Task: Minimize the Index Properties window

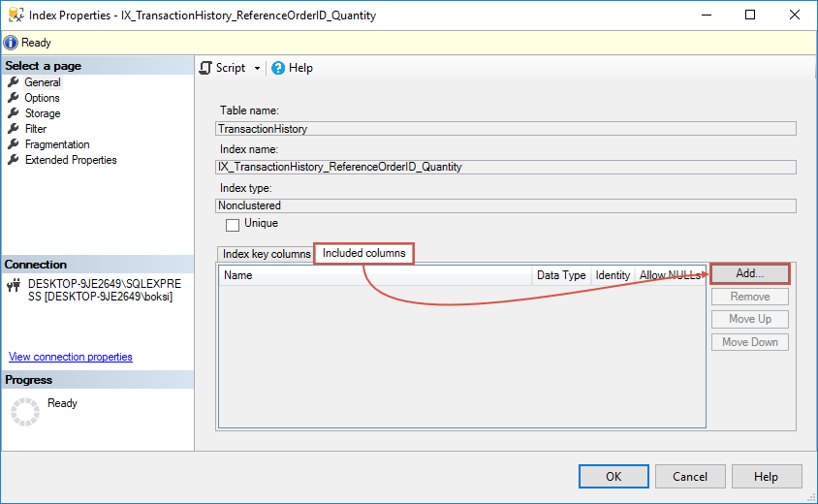Action: coord(707,15)
